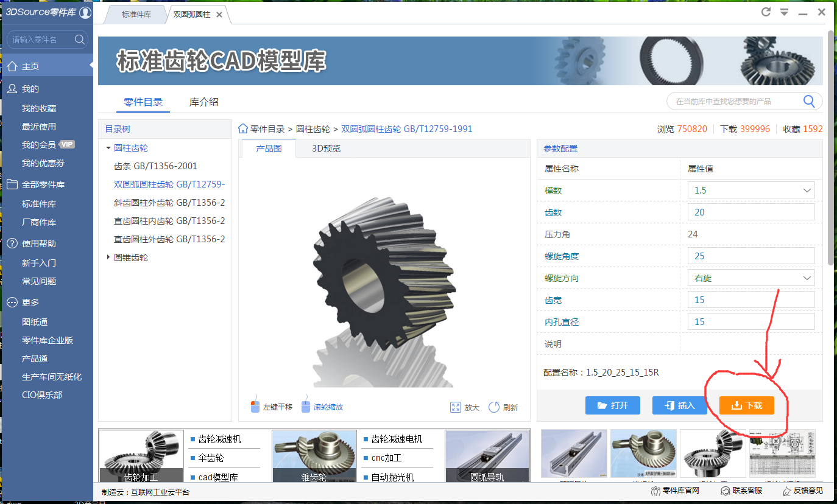Select 标准件库 in the sidebar
837x504 pixels.
[x=39, y=204]
